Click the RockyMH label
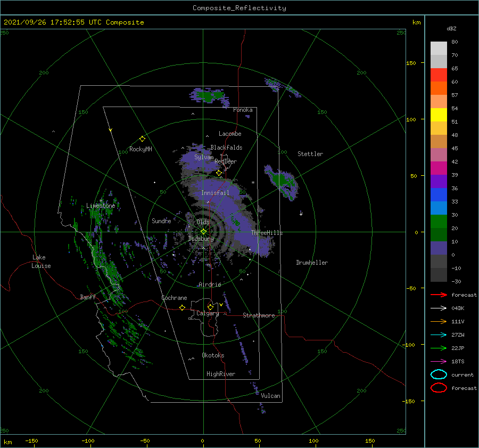The height and width of the screenshot is (448, 479). click(141, 149)
